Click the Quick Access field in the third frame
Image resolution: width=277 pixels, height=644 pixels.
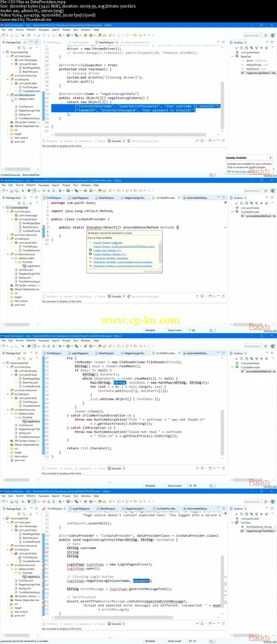[252, 347]
